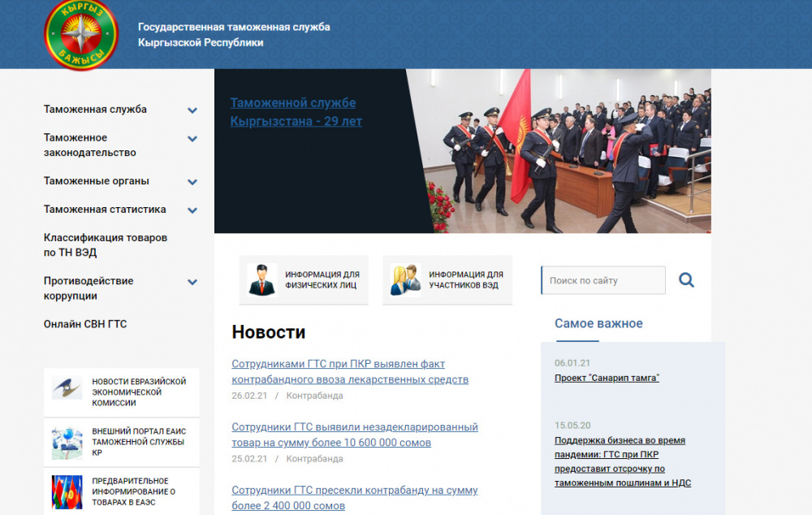Open news about контрабандного ввоза лекарственных средств
812x515 pixels.
pyautogui.click(x=349, y=371)
